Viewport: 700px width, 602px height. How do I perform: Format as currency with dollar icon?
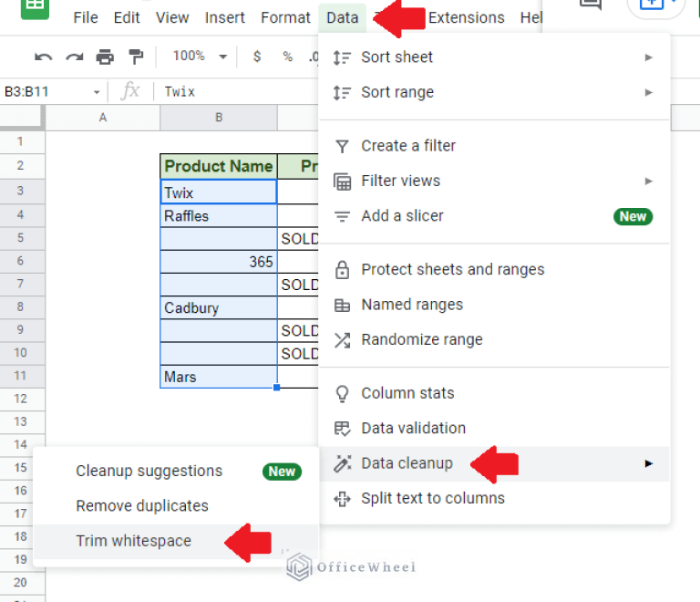(x=257, y=57)
